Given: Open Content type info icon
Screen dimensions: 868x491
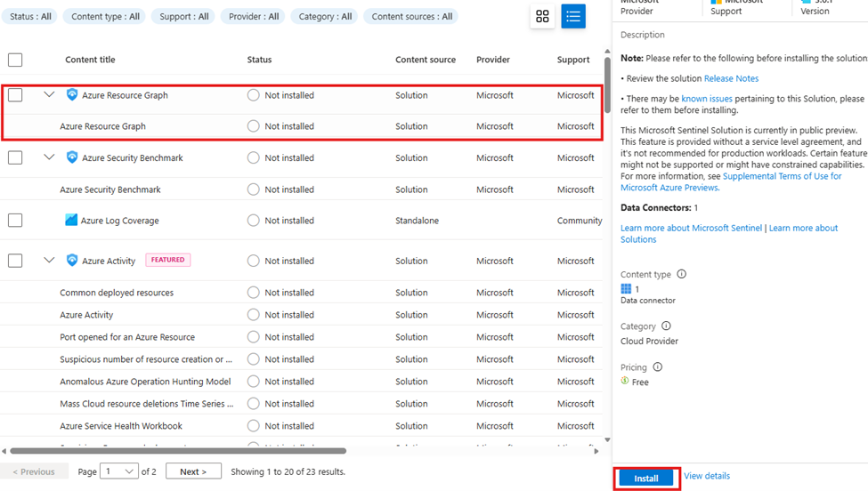Looking at the screenshot, I should 681,274.
